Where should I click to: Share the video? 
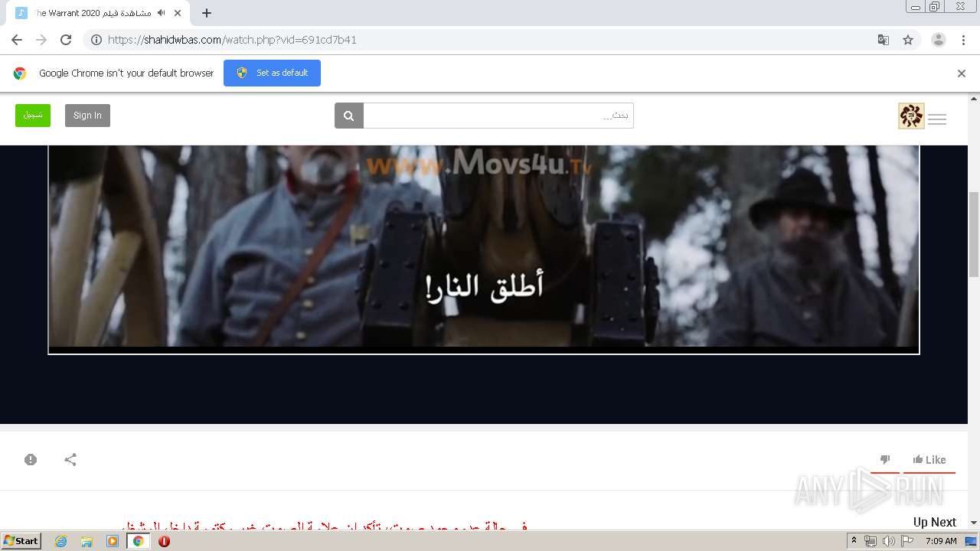(70, 460)
